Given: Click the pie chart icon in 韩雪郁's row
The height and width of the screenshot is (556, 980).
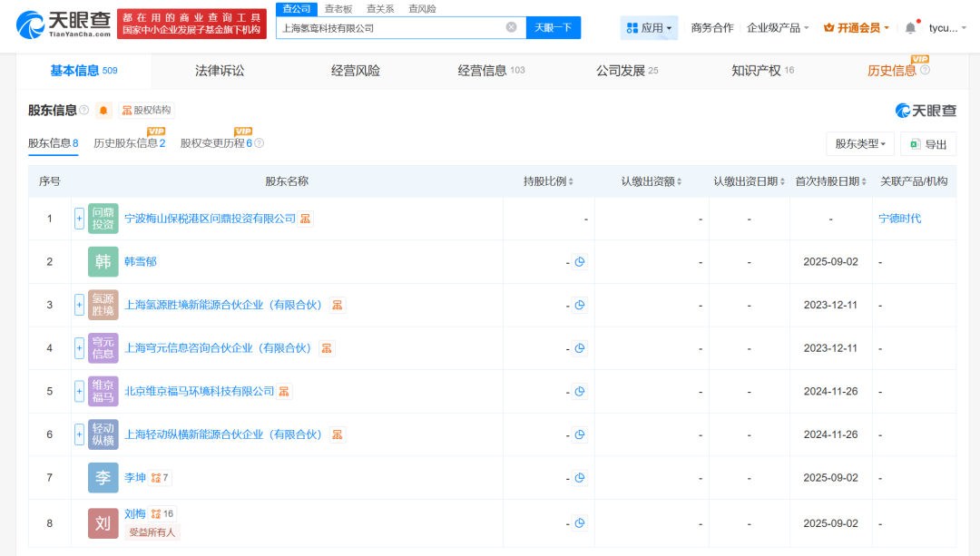Looking at the screenshot, I should point(580,261).
